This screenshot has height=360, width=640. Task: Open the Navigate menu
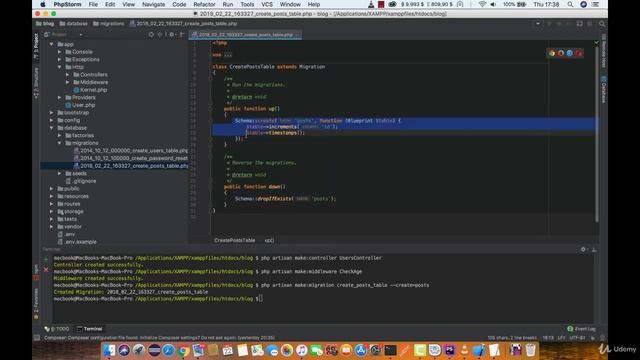tap(153, 4)
